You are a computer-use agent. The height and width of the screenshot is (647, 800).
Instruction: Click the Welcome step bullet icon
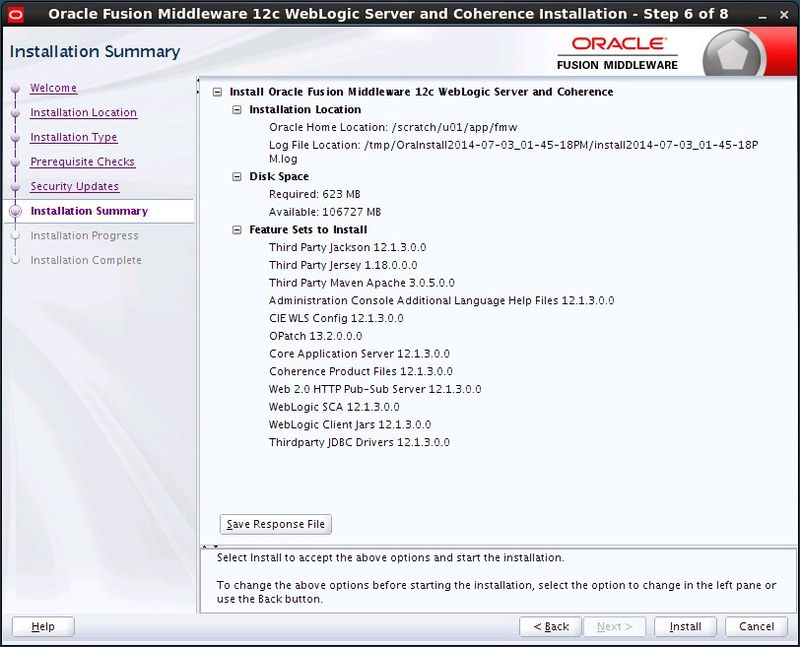pyautogui.click(x=16, y=88)
